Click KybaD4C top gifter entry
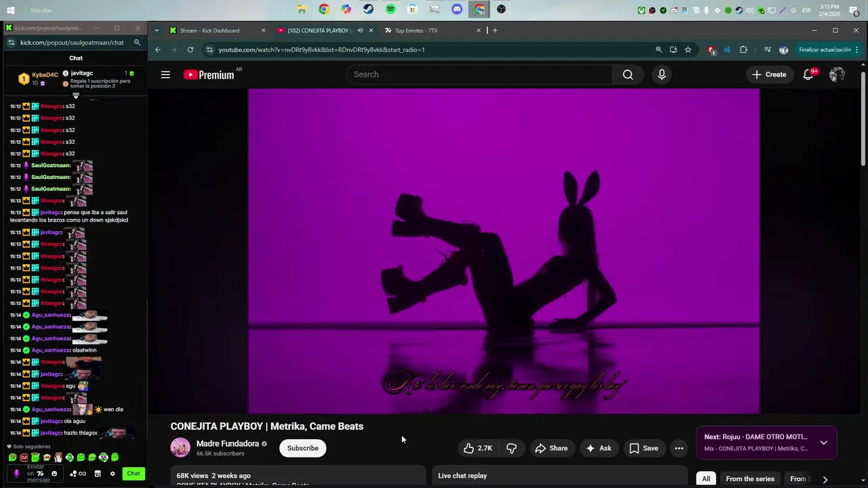Viewport: 868px width, 488px height. (x=38, y=79)
